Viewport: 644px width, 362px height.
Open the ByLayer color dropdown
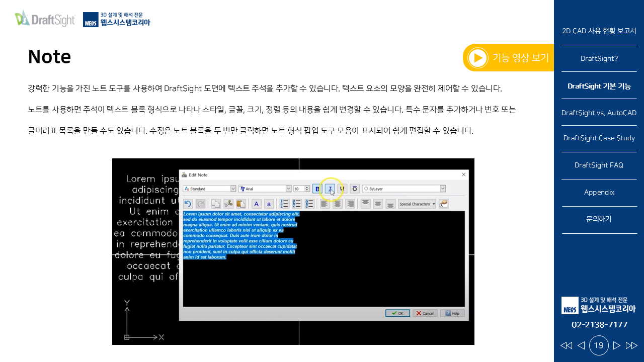click(404, 189)
